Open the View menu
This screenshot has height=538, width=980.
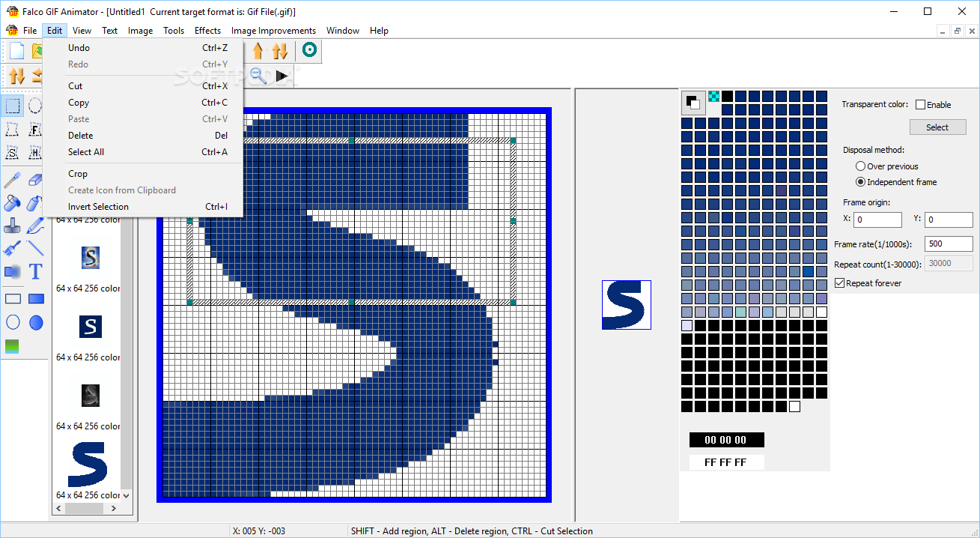click(82, 31)
